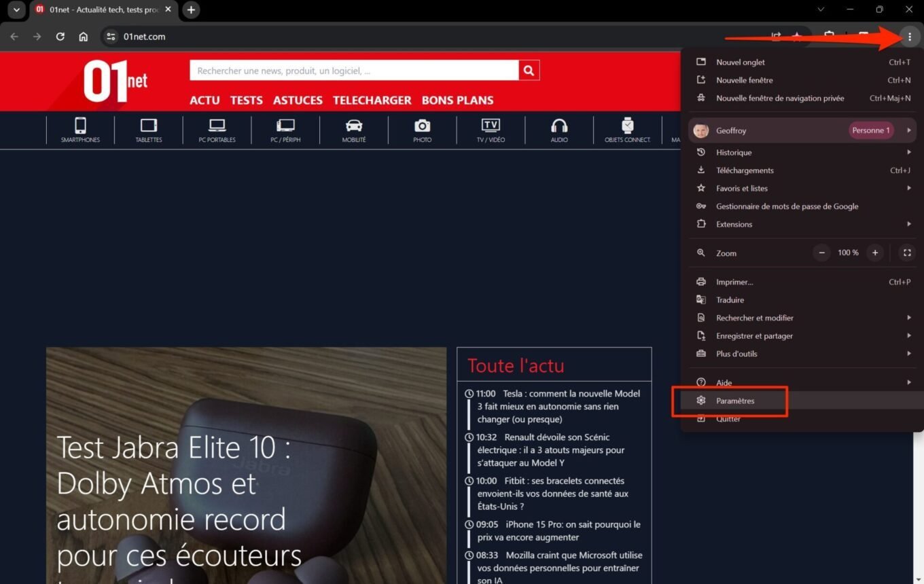Open the BONS PLANS navigation link
Screen dimensions: 924x584
click(458, 100)
